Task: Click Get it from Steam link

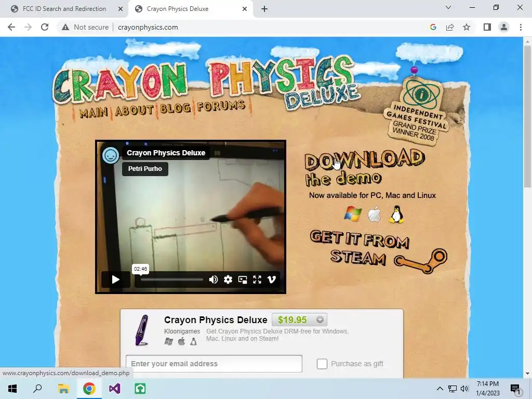Action: click(x=378, y=251)
